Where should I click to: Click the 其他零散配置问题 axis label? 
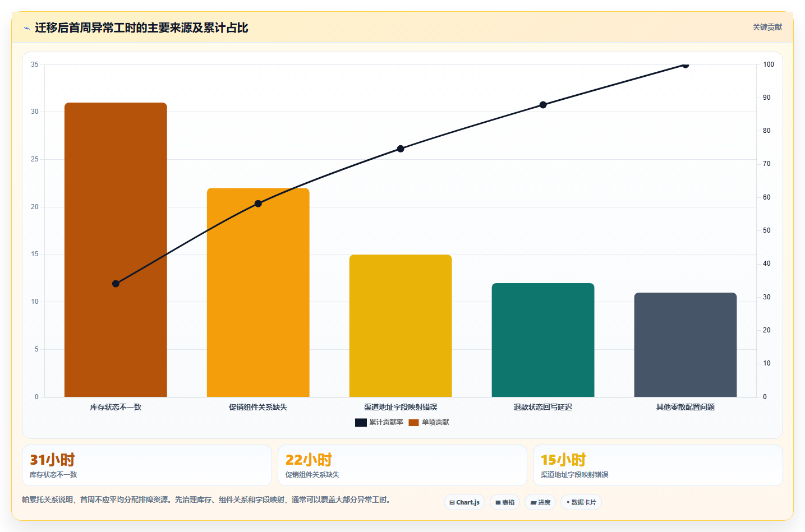point(686,407)
